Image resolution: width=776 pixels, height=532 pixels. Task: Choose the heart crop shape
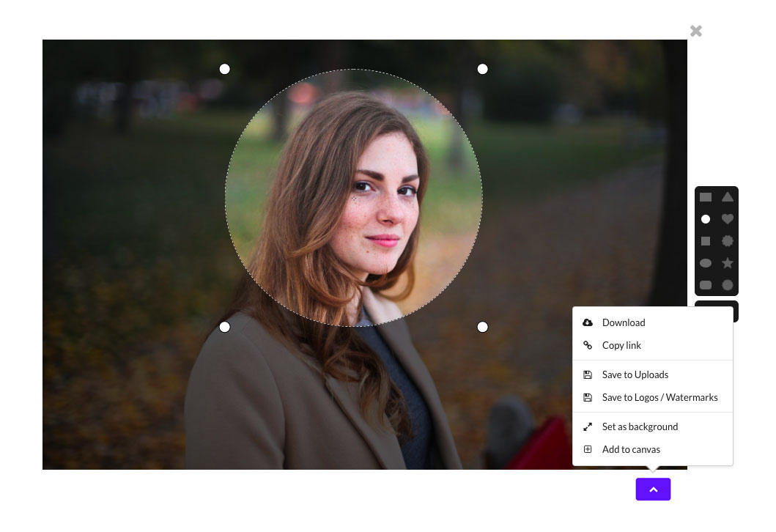click(728, 219)
